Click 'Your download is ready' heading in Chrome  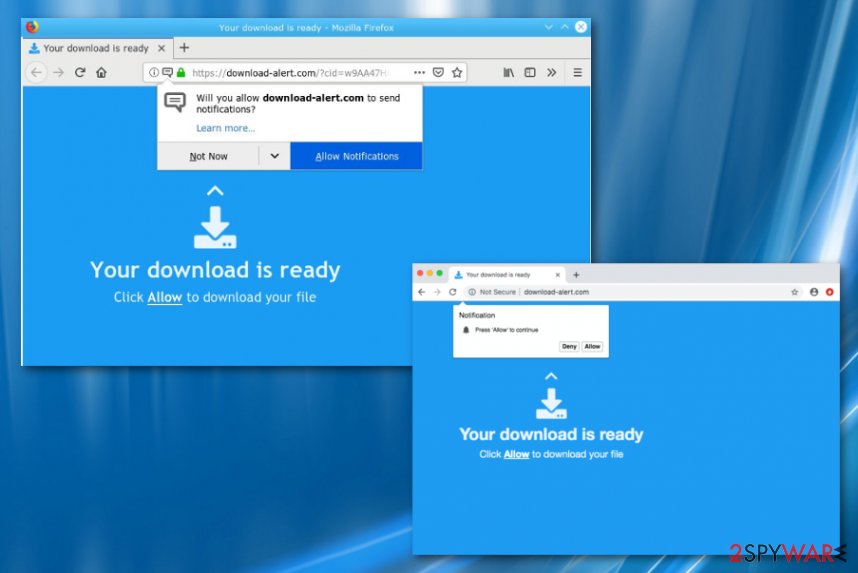[551, 434]
